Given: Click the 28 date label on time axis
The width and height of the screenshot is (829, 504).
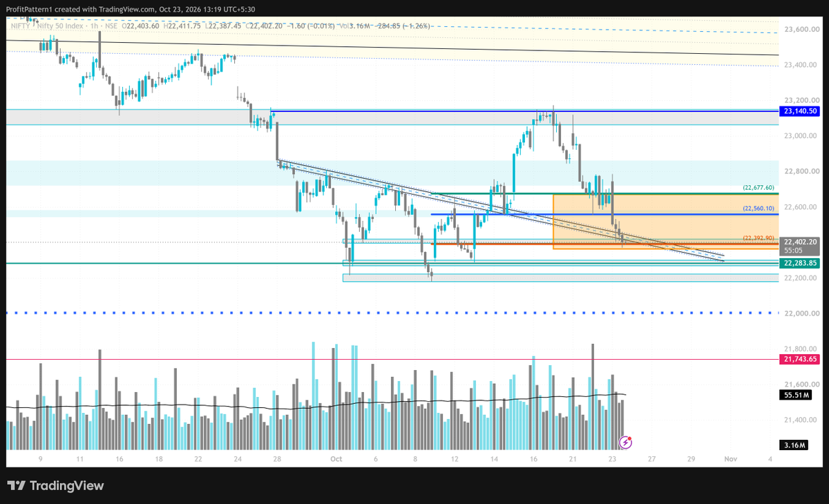Looking at the screenshot, I should click(276, 458).
